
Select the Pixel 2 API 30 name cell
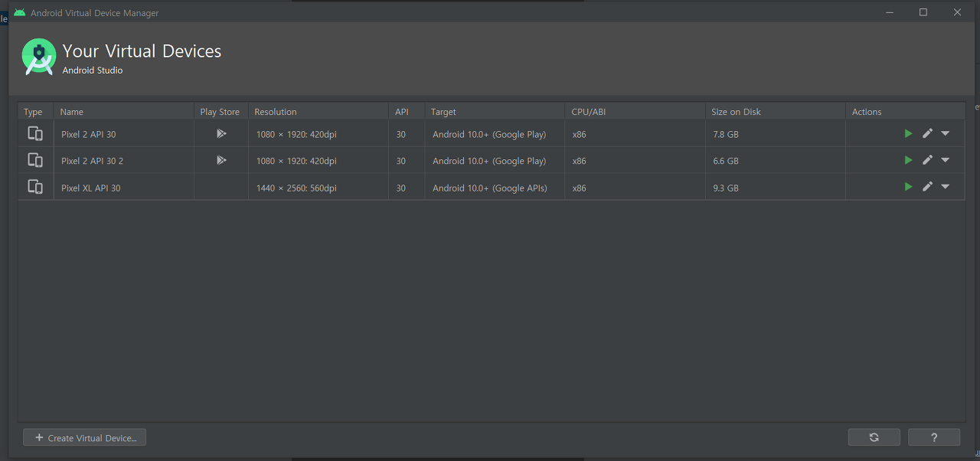coord(124,134)
